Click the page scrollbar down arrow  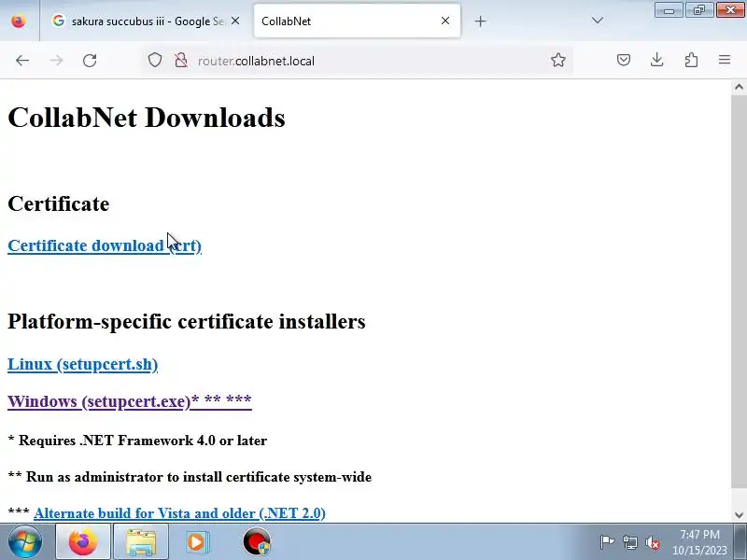point(739,514)
